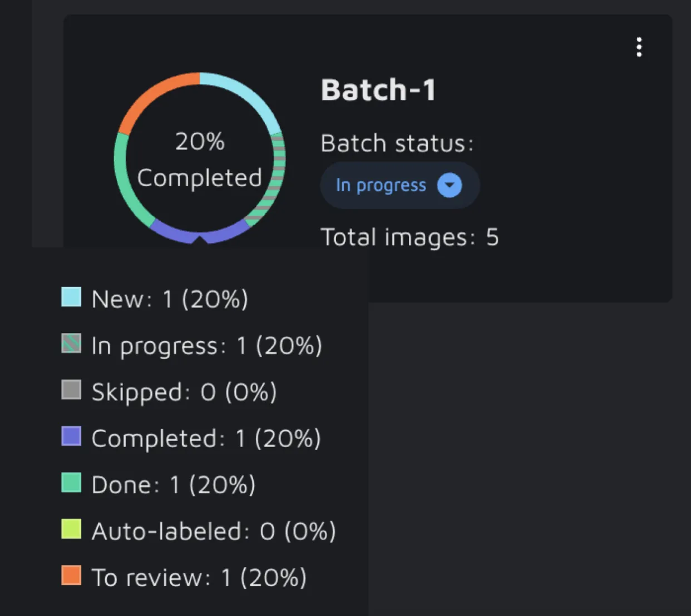This screenshot has height=616, width=691.
Task: Click the purple Completed legend swatch
Action: click(71, 436)
